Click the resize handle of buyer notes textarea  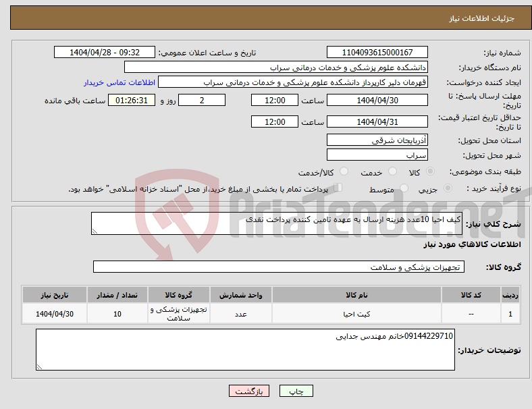point(39,367)
